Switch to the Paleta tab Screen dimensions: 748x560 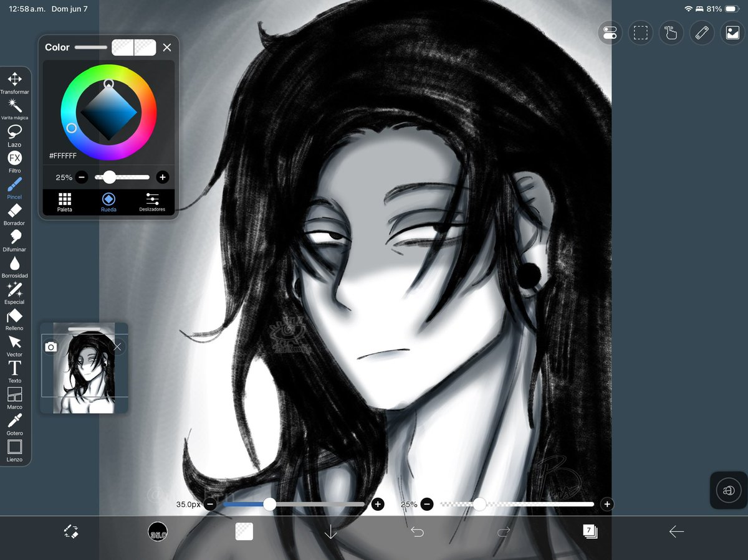tap(64, 202)
